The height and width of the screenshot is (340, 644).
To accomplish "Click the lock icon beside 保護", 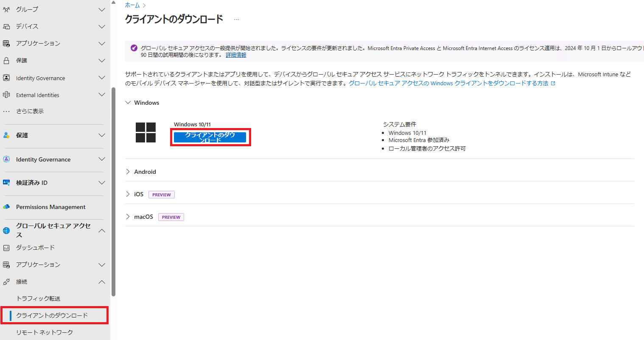I will (x=6, y=61).
